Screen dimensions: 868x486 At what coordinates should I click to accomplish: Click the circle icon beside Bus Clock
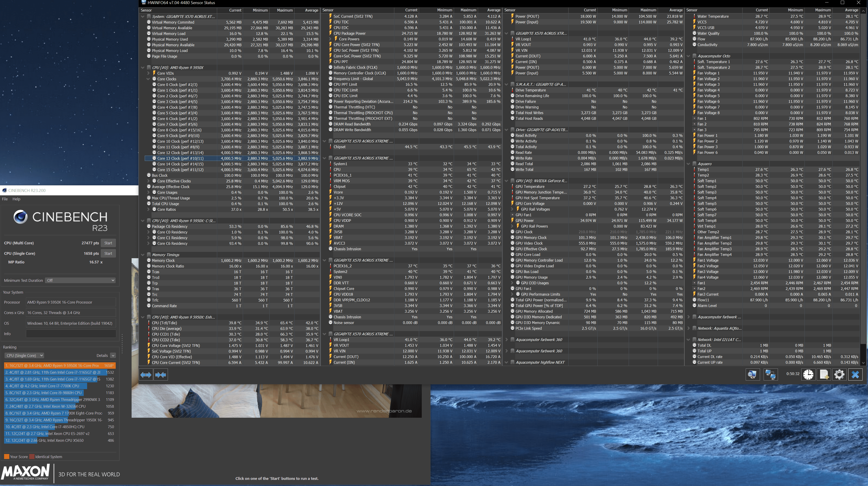(x=149, y=175)
